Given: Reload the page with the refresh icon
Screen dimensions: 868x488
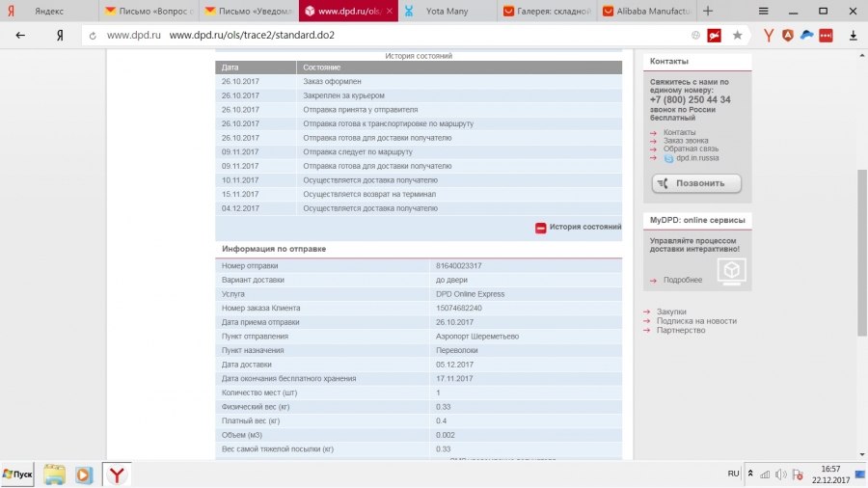Looking at the screenshot, I should pos(93,36).
